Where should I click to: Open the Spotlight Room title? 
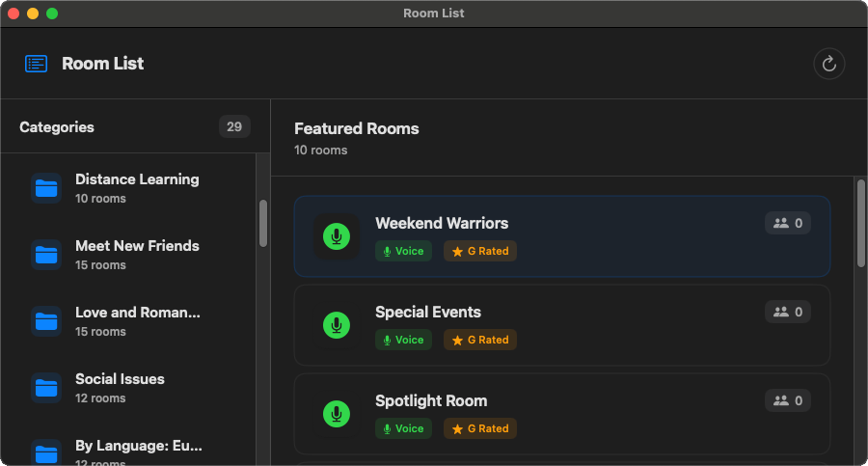coord(431,400)
